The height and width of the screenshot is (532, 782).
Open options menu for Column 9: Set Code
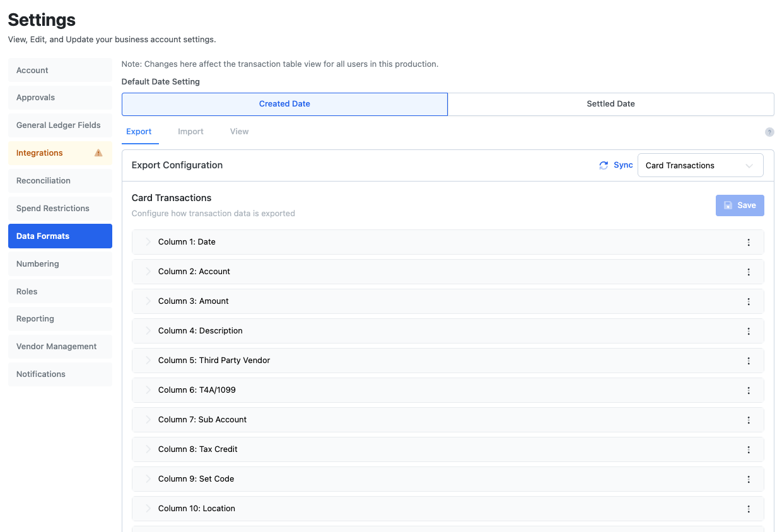[x=749, y=479]
